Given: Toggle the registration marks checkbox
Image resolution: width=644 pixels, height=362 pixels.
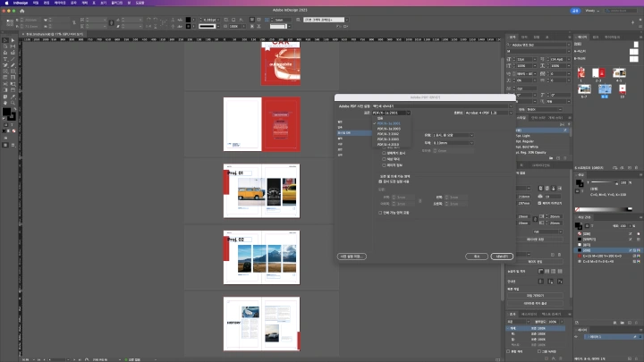Looking at the screenshot, I should 384,153.
